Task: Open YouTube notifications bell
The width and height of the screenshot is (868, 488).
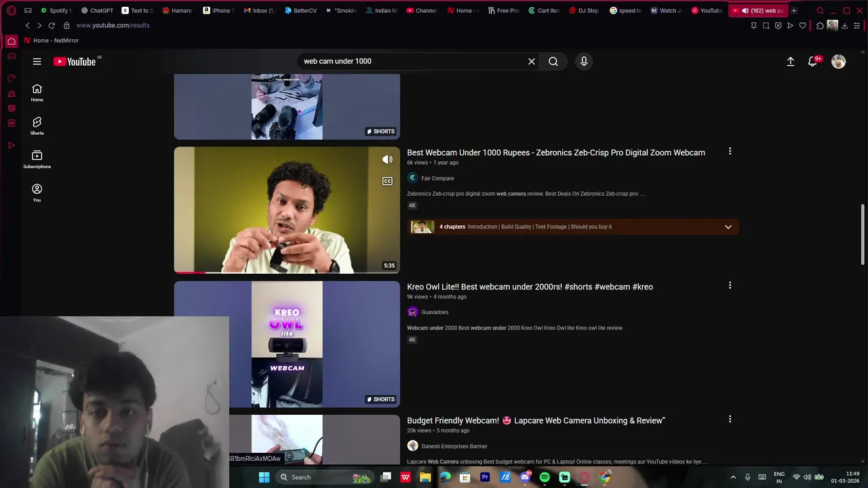Action: [813, 61]
